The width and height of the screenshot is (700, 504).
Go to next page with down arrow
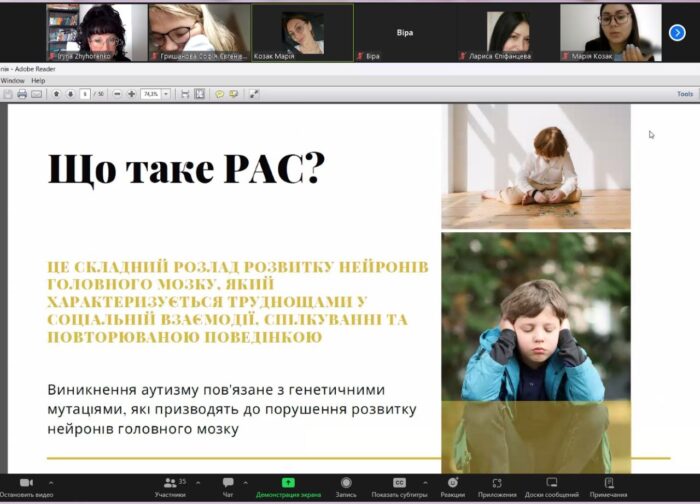point(70,94)
